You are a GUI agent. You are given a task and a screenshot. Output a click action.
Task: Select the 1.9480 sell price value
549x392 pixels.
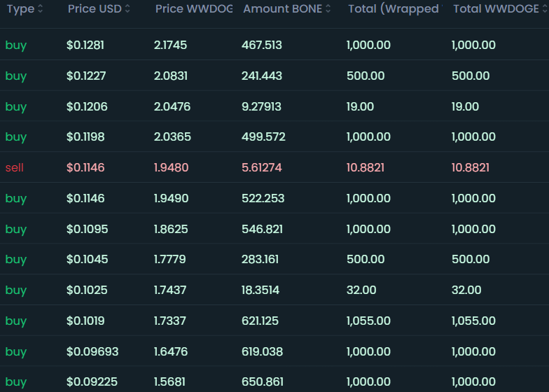tap(171, 168)
